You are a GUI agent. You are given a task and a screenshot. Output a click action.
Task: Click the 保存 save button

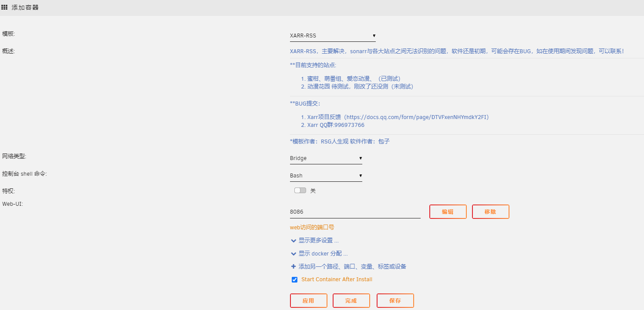pos(395,300)
